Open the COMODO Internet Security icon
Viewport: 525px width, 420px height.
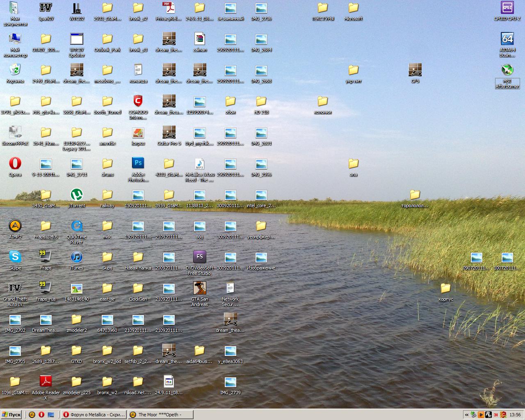pyautogui.click(x=138, y=101)
